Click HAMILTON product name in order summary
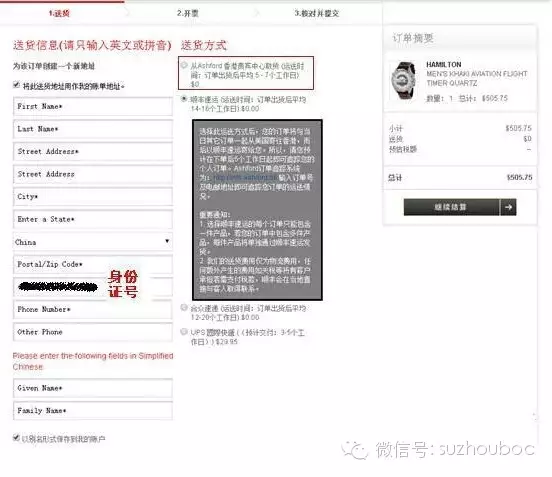This screenshot has height=477, width=552. tap(444, 64)
